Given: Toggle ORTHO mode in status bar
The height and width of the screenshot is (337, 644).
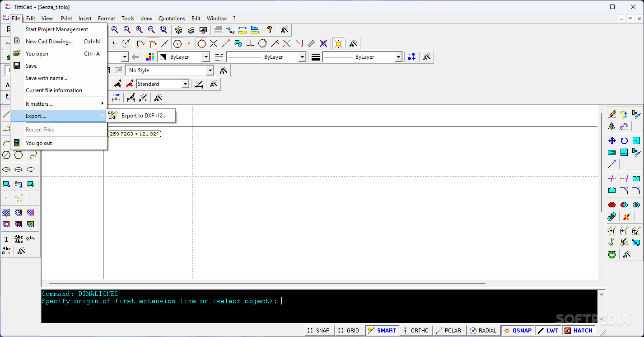Looking at the screenshot, I should 415,330.
